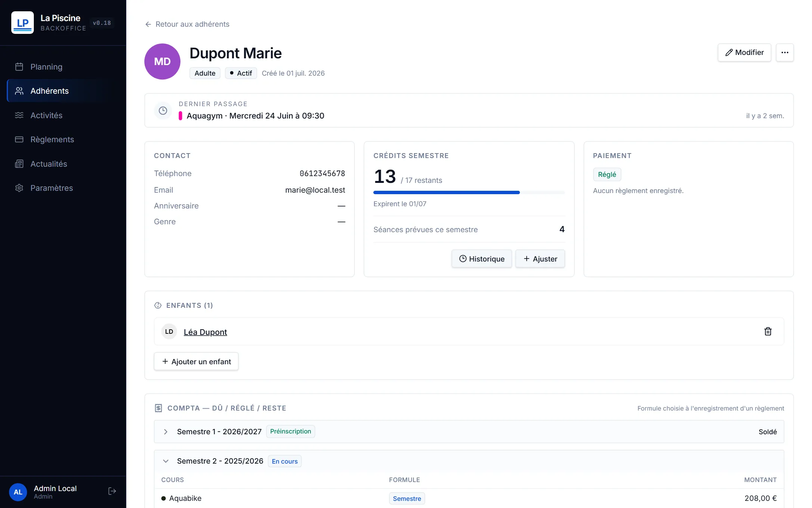Viewport: 812px width, 508px height.
Task: Click the credits progress bar
Action: click(469, 192)
